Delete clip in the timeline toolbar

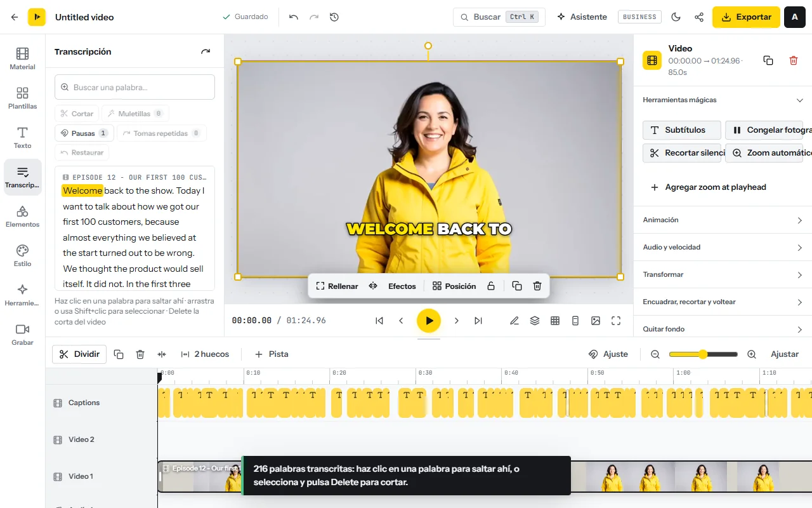140,354
